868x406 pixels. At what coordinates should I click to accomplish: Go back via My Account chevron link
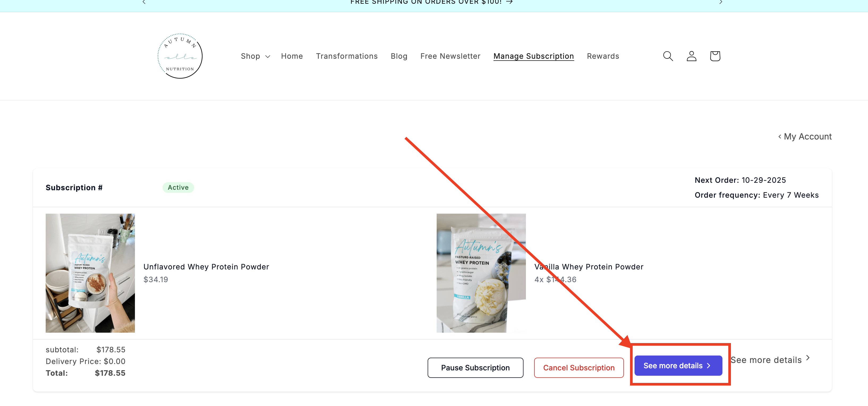pyautogui.click(x=805, y=137)
